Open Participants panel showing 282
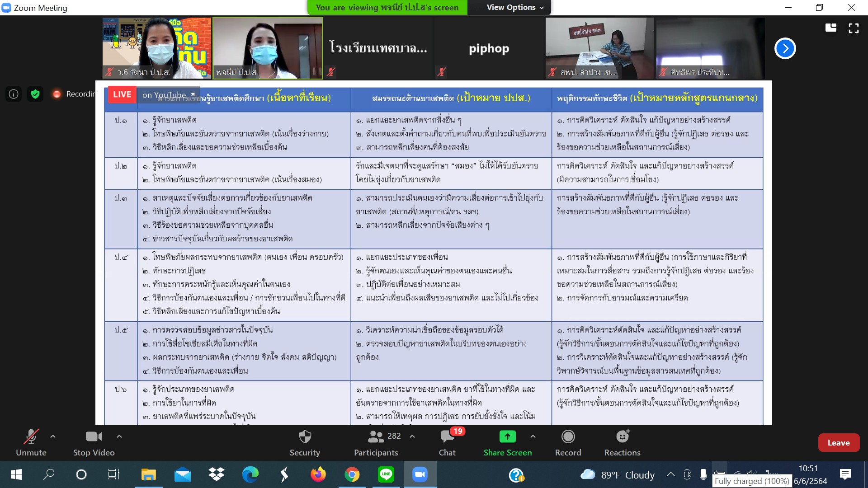 [376, 443]
